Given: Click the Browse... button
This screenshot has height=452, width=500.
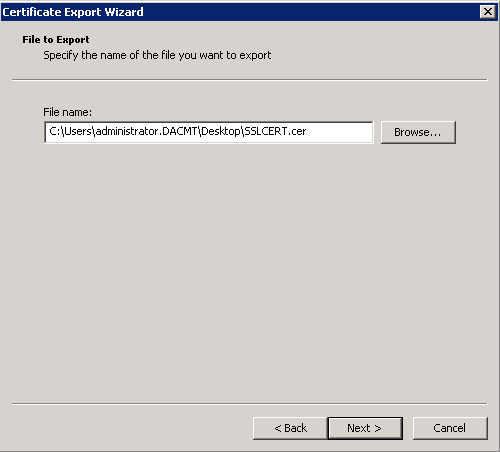Looking at the screenshot, I should [x=418, y=132].
